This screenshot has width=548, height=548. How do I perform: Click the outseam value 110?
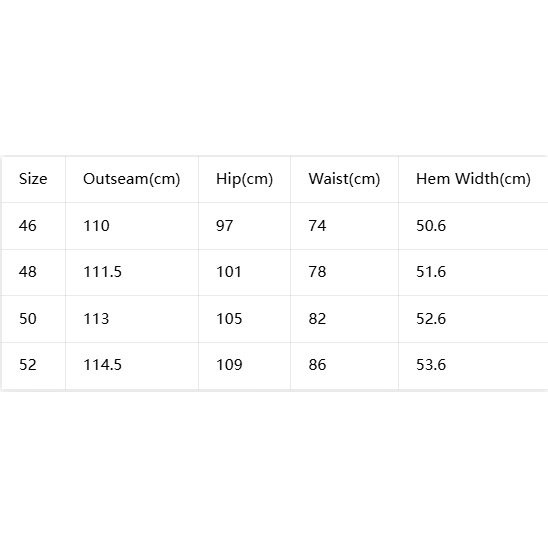(x=96, y=226)
